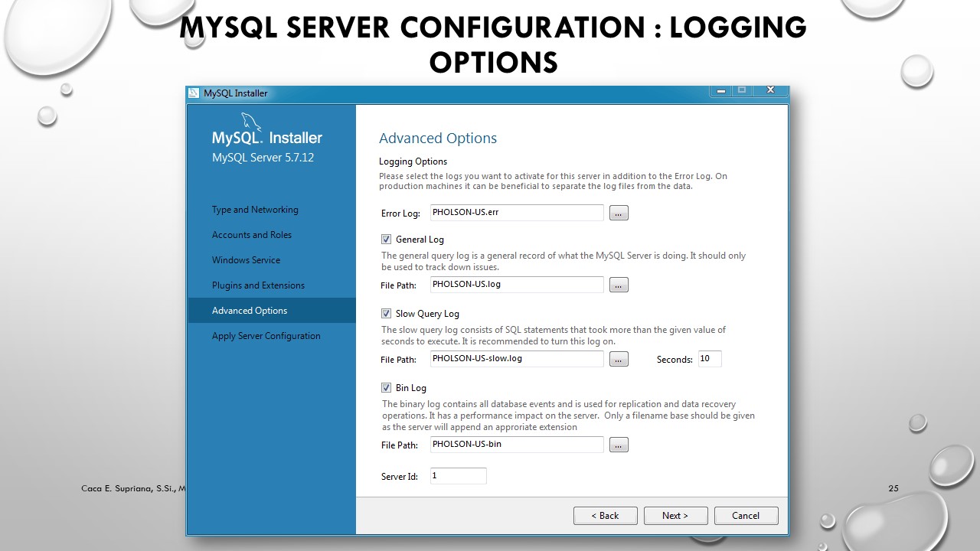
Task: Click the Back button
Action: [605, 516]
